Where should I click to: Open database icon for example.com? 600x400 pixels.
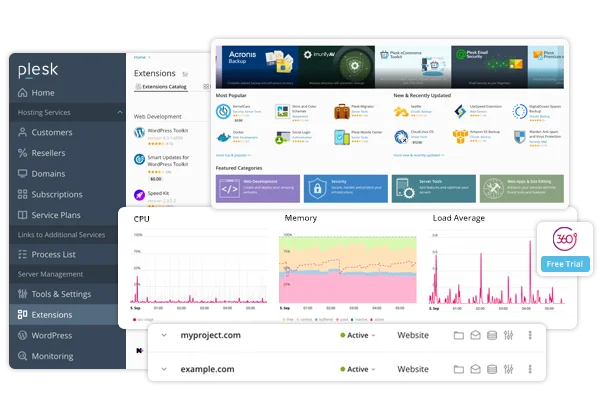pos(492,369)
